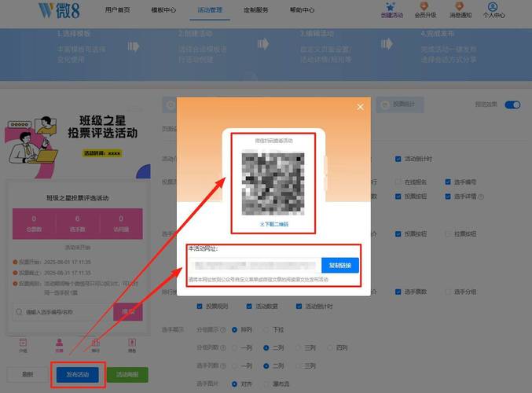Go to 定制服务 tab
Image resolution: width=532 pixels, height=393 pixels.
[256, 10]
